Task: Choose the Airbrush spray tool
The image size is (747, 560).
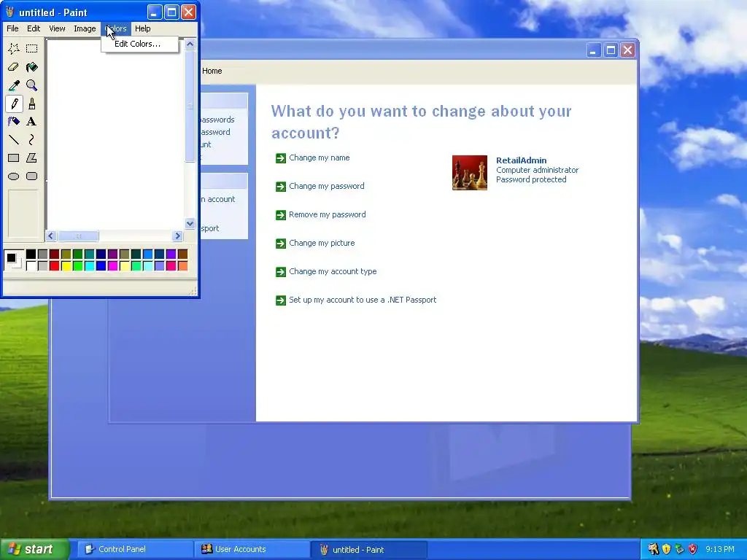Action: click(14, 122)
